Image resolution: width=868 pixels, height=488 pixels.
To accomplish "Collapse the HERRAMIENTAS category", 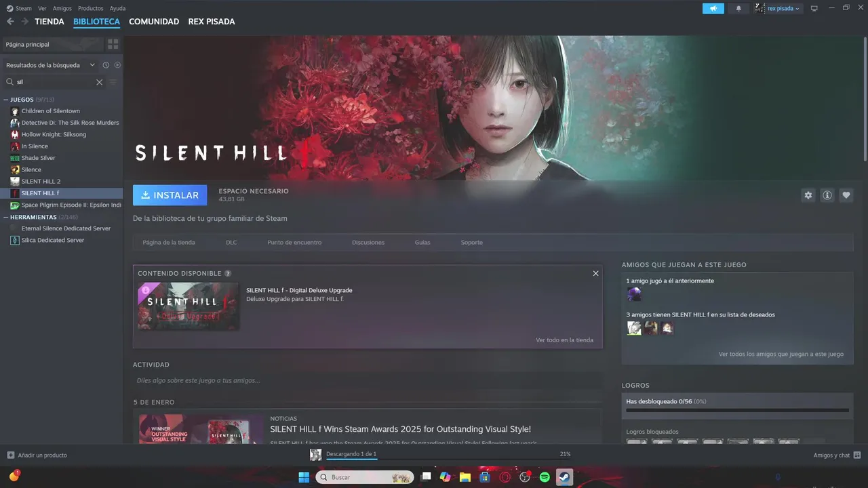I will [5, 217].
